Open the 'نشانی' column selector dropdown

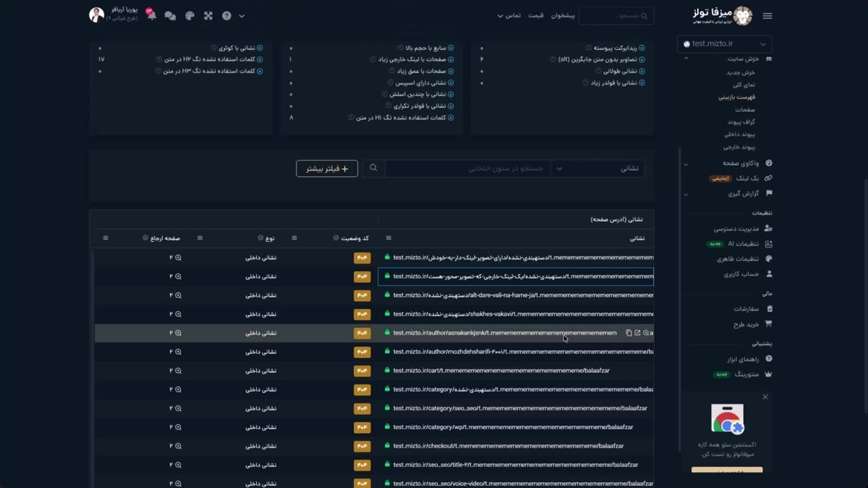(597, 168)
